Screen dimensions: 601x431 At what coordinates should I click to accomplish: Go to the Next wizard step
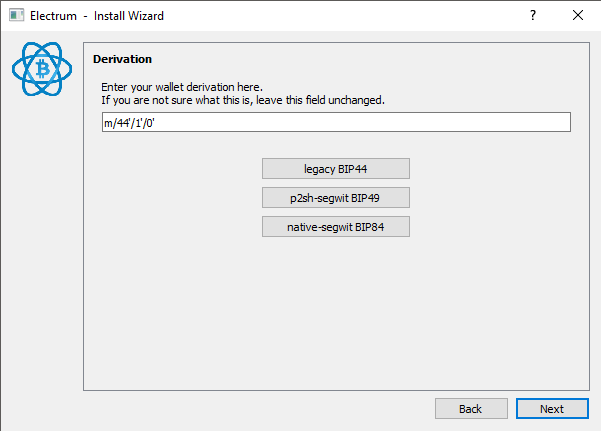coord(552,409)
